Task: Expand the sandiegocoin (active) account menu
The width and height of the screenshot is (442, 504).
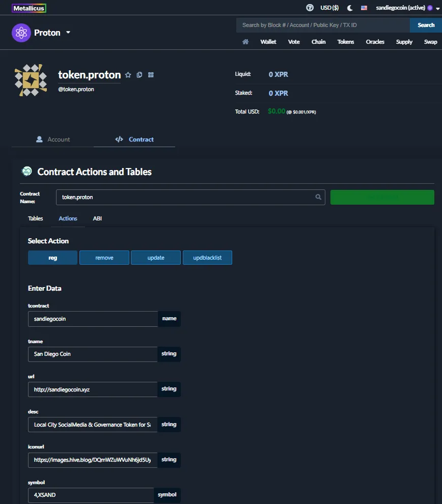Action: (x=407, y=8)
